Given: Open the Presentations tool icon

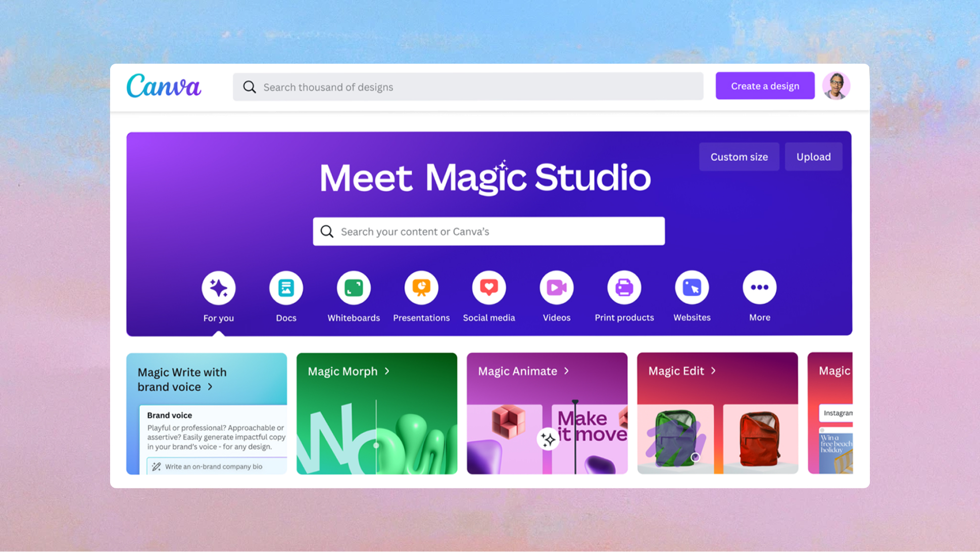Looking at the screenshot, I should pos(421,288).
